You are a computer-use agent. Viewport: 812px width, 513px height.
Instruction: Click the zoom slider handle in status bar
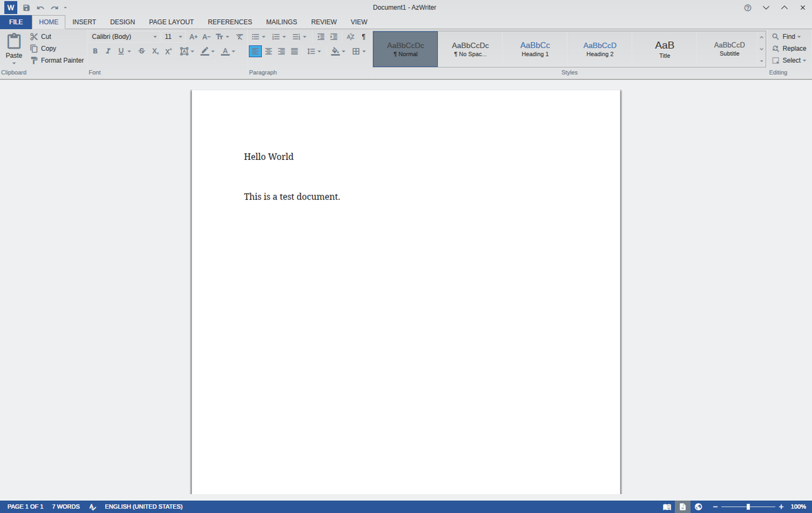(749, 507)
